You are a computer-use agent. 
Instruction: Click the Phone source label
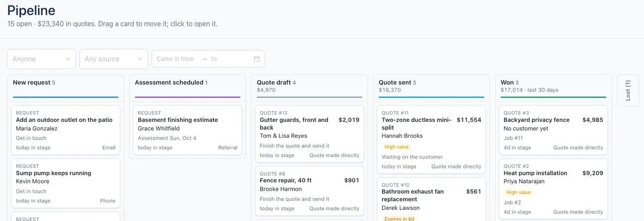click(107, 201)
